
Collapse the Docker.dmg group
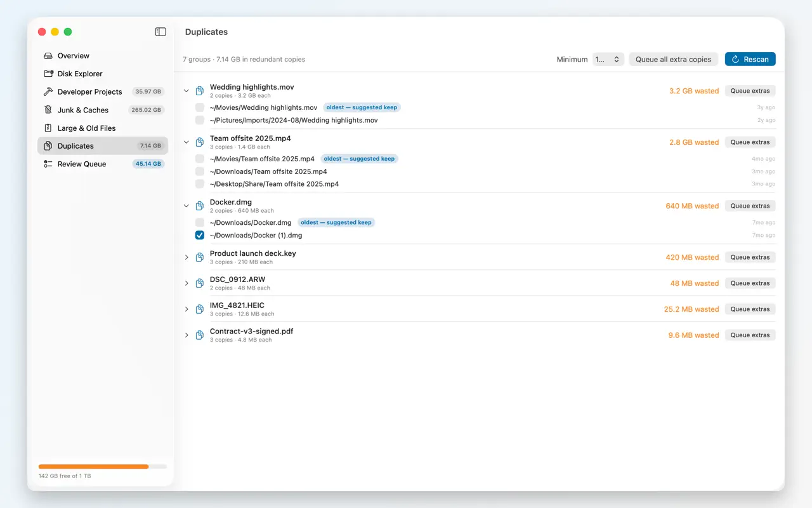[x=187, y=206]
